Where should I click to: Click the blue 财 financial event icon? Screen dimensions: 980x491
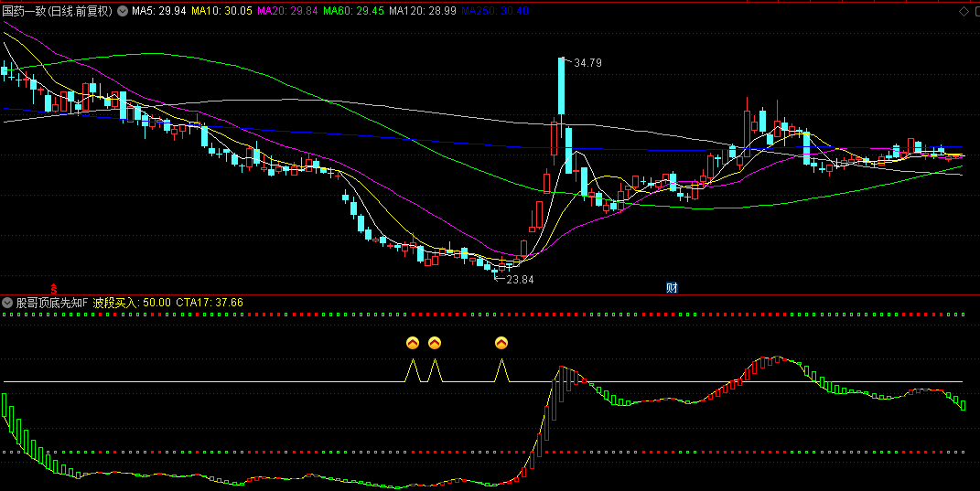(x=672, y=288)
